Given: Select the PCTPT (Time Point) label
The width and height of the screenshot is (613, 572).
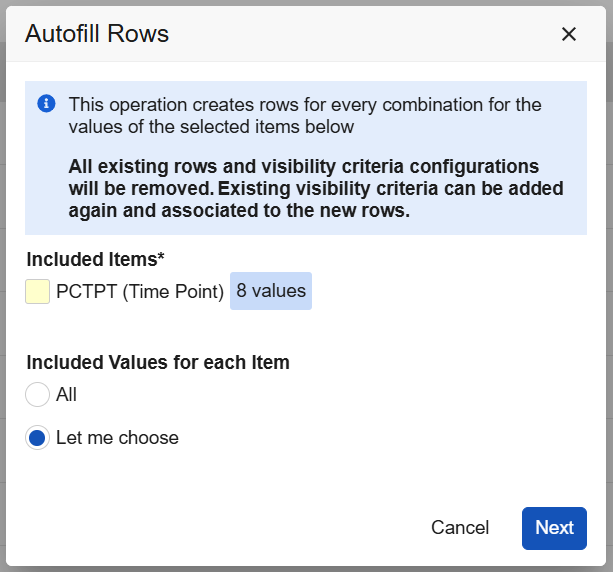Looking at the screenshot, I should pos(140,291).
